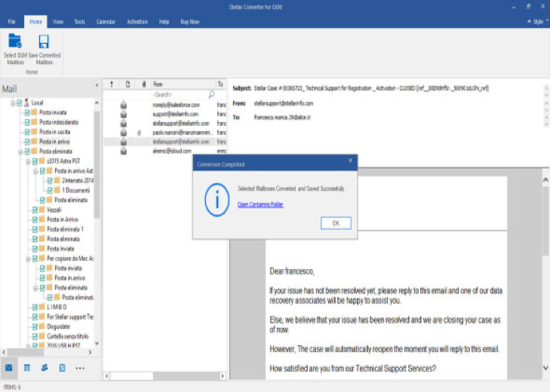Image resolution: width=550 pixels, height=392 pixels.
Task: Sort emails by From column header
Action: [x=183, y=84]
